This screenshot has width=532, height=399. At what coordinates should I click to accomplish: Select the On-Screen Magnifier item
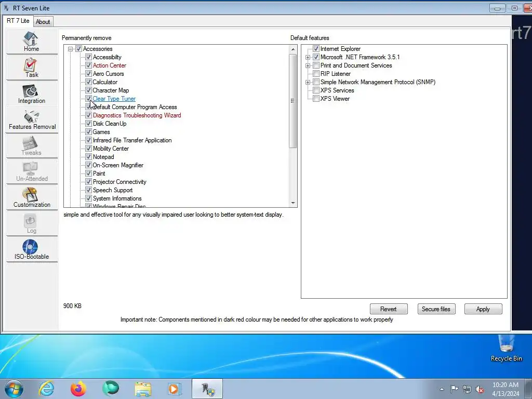click(x=118, y=165)
